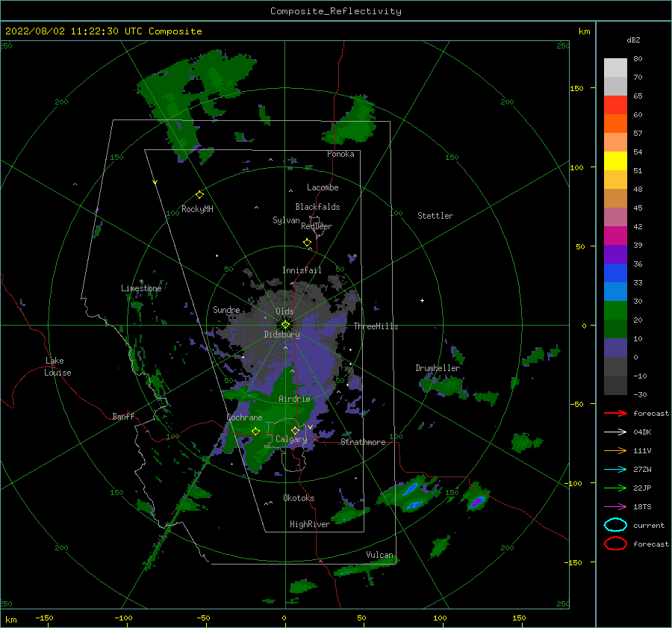This screenshot has width=672, height=628.
Task: Click the Okotoks town label
Action: (299, 498)
